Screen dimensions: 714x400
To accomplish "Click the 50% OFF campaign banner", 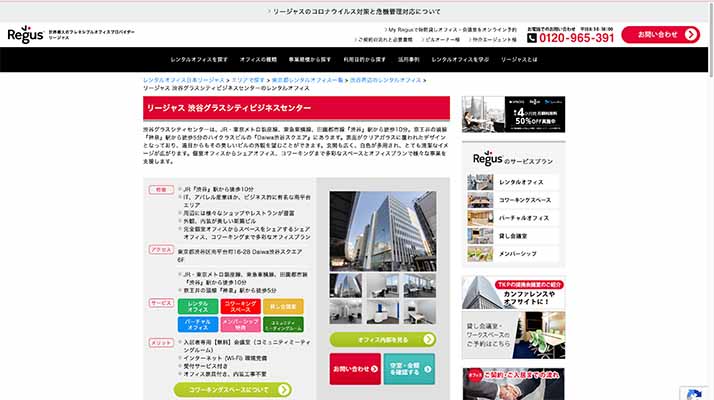I will point(513,114).
